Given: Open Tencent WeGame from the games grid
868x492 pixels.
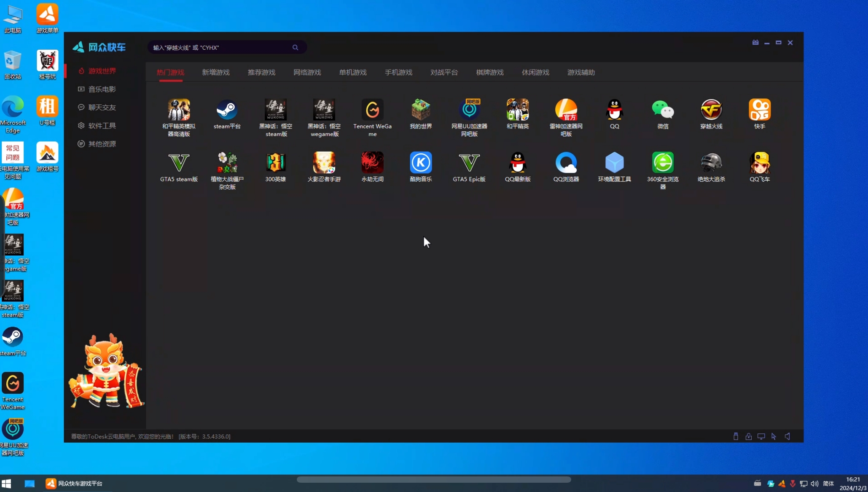Looking at the screenshot, I should pos(372,110).
